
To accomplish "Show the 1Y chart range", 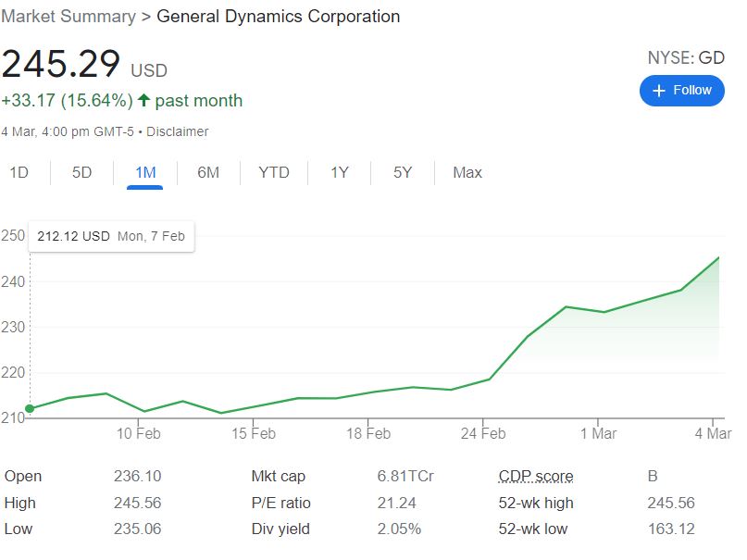I will [x=340, y=172].
